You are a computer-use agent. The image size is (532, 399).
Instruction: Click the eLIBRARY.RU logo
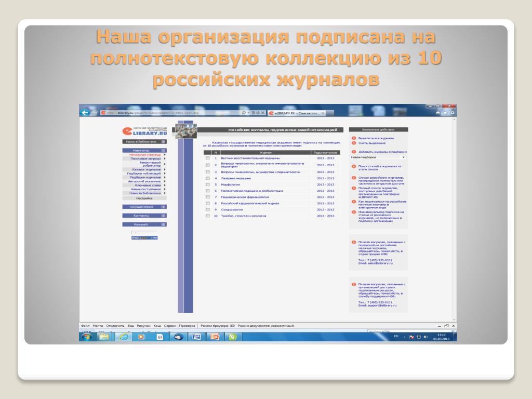coord(144,131)
